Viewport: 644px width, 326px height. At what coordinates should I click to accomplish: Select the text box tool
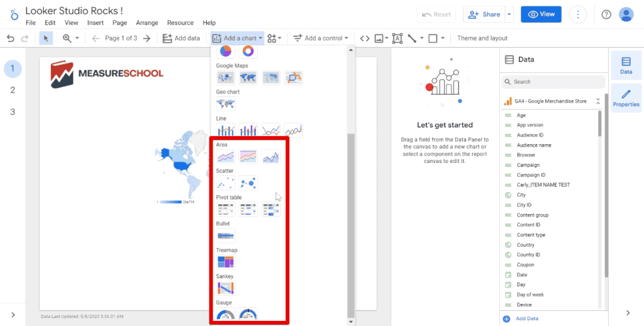(x=397, y=38)
